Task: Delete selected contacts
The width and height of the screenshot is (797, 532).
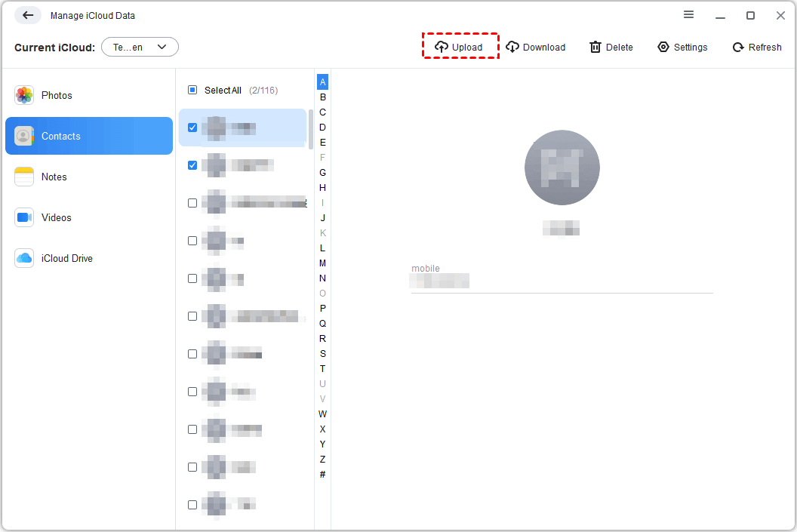Action: click(611, 48)
